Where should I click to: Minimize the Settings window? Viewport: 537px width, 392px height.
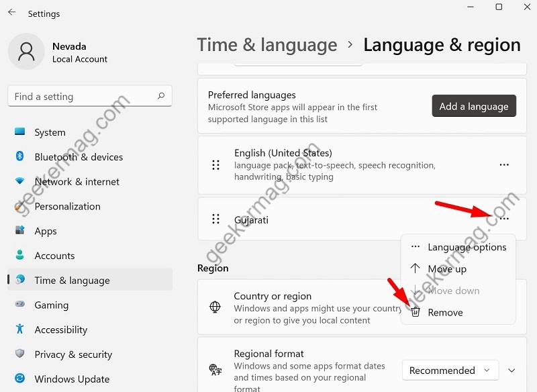tap(471, 7)
